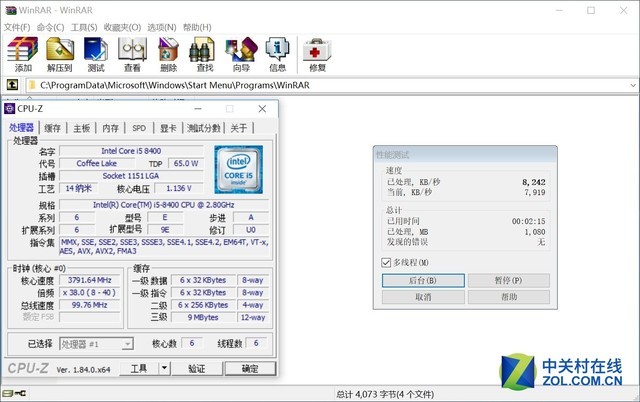Click the OK (确定) button in CPU-Z

[250, 369]
